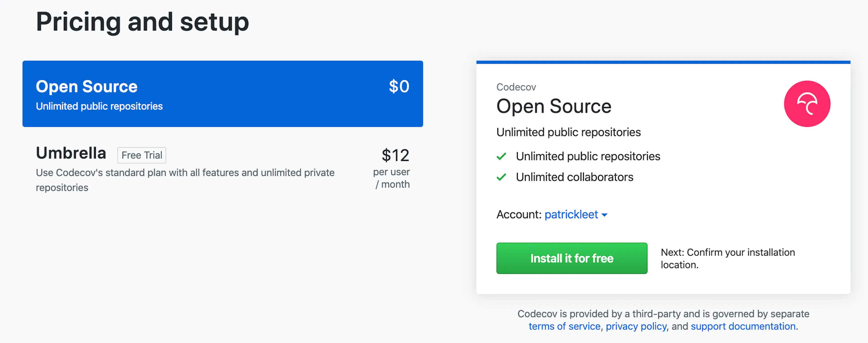Click the Umbrella plan description text
Viewport: 868px width, 343px height.
pos(185,180)
